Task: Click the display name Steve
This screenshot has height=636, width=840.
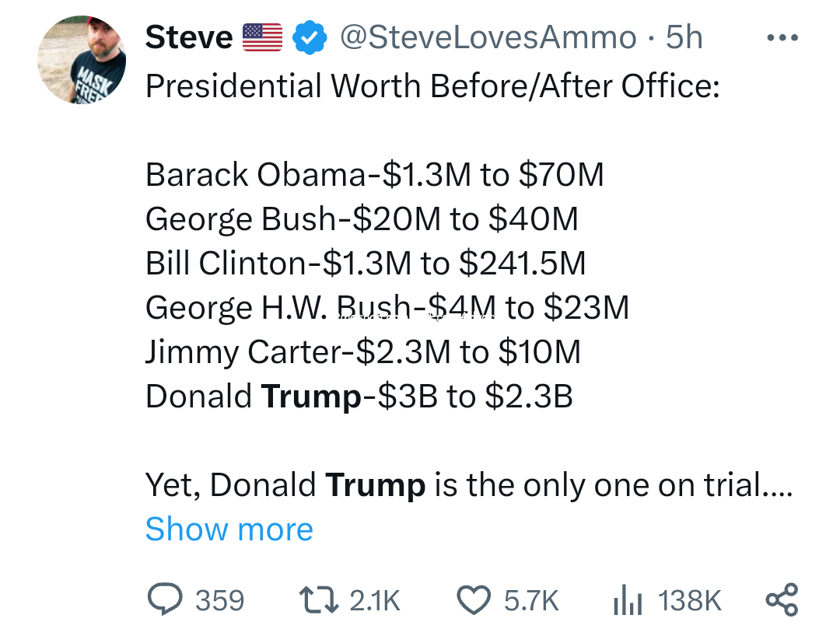Action: point(189,37)
